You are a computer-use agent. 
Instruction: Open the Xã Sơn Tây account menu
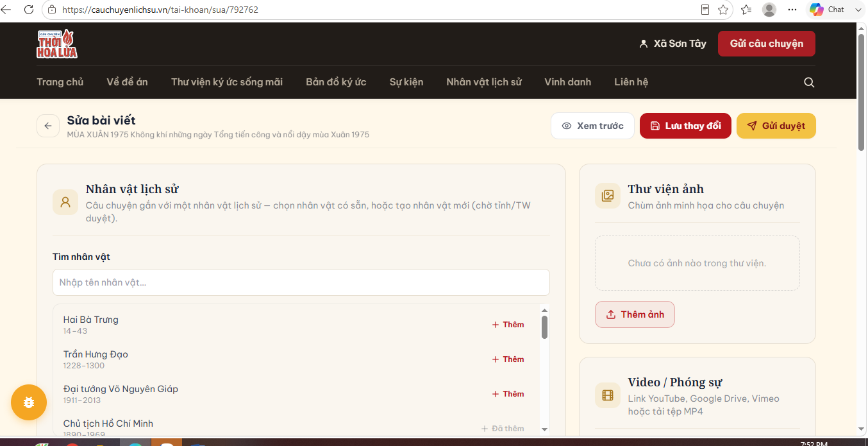coord(672,44)
